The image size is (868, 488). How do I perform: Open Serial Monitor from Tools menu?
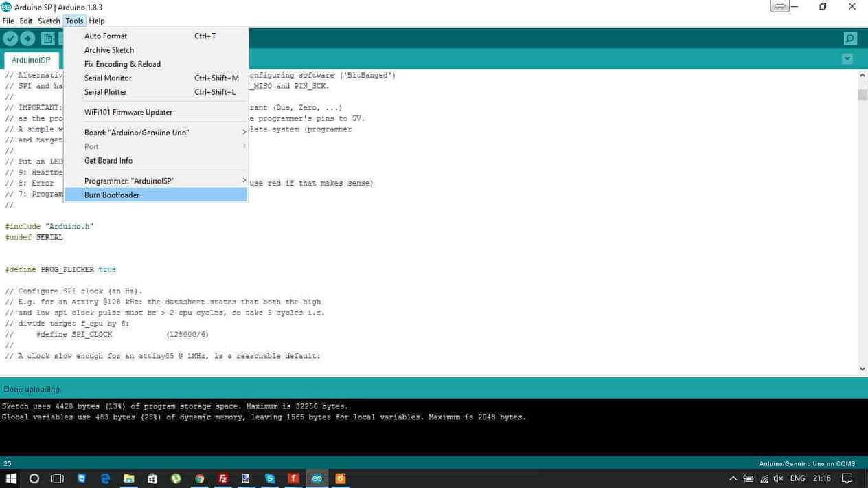coord(156,78)
